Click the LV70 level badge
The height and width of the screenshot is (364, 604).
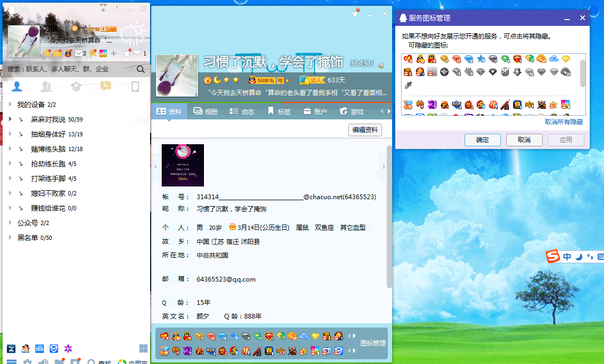pyautogui.click(x=94, y=29)
